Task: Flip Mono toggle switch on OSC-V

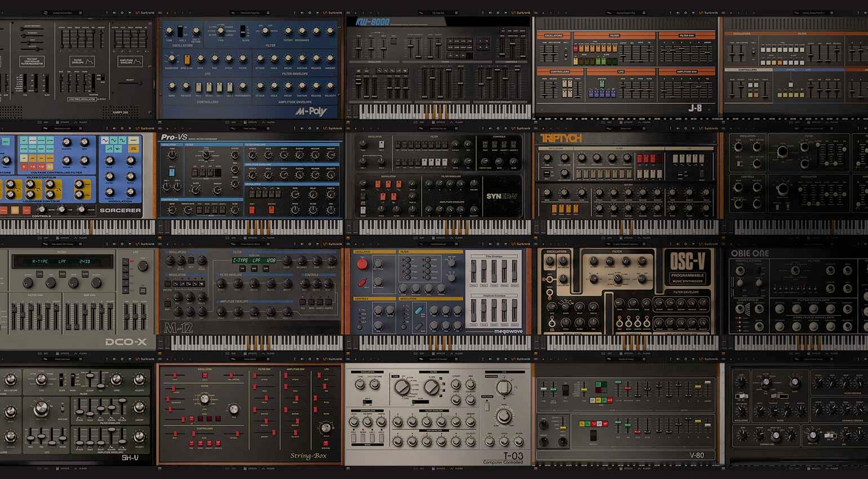Action: [x=628, y=322]
